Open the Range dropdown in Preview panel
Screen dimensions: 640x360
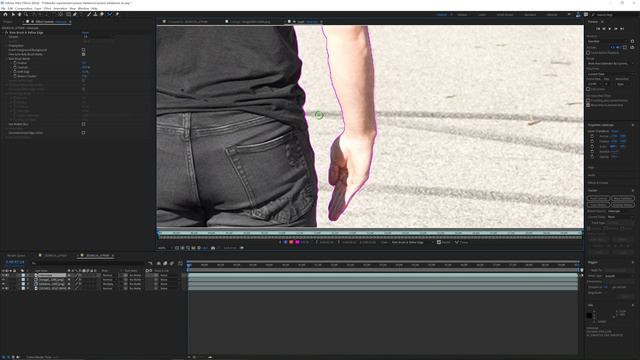[611, 63]
